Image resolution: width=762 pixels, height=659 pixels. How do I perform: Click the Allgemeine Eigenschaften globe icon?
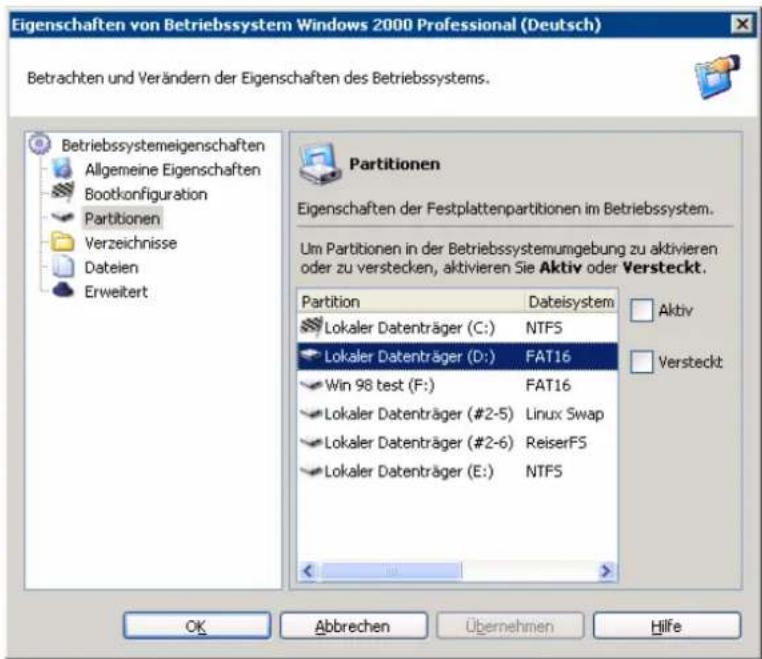pyautogui.click(x=63, y=169)
